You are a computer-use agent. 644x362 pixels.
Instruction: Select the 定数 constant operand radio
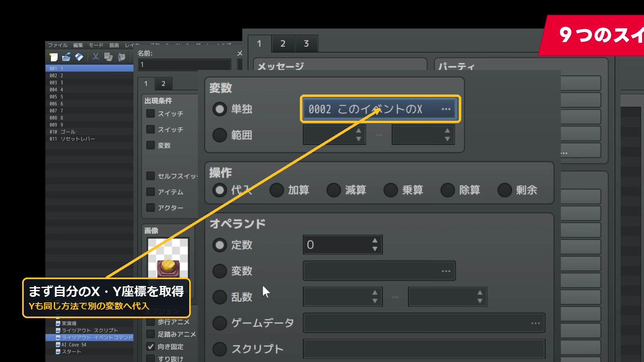point(219,245)
